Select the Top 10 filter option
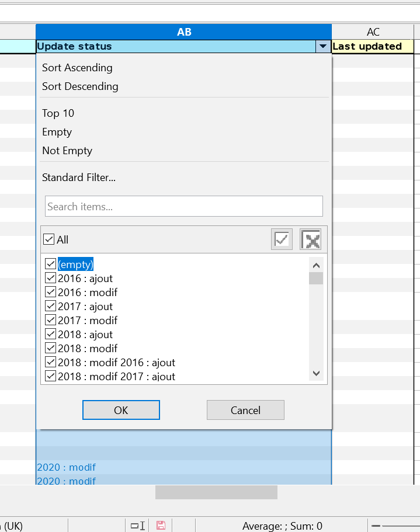The width and height of the screenshot is (420, 532). [58, 113]
